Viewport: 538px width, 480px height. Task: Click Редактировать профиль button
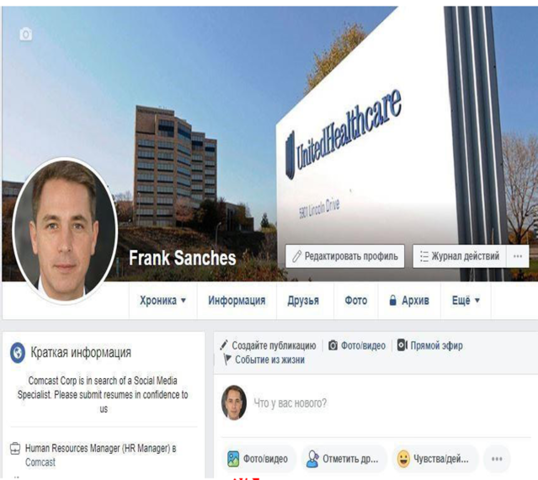click(345, 256)
